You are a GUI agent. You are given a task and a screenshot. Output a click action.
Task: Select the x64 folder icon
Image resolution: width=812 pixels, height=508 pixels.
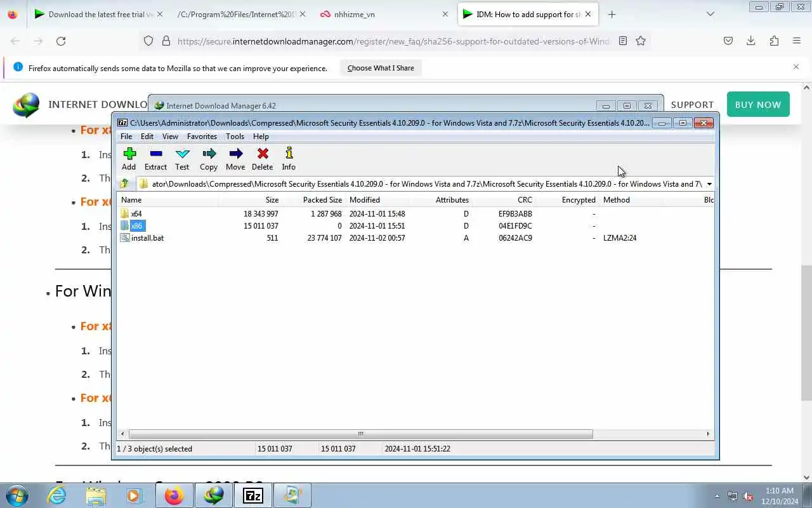pos(125,214)
